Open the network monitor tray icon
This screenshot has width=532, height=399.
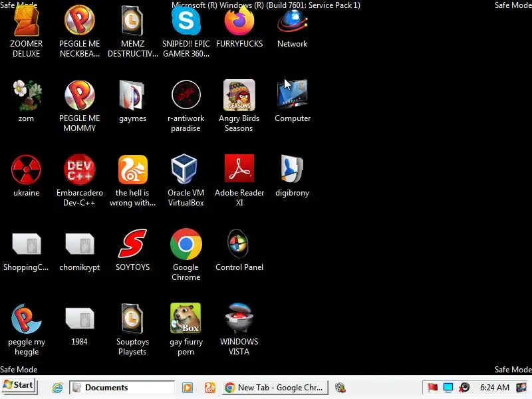(x=448, y=388)
